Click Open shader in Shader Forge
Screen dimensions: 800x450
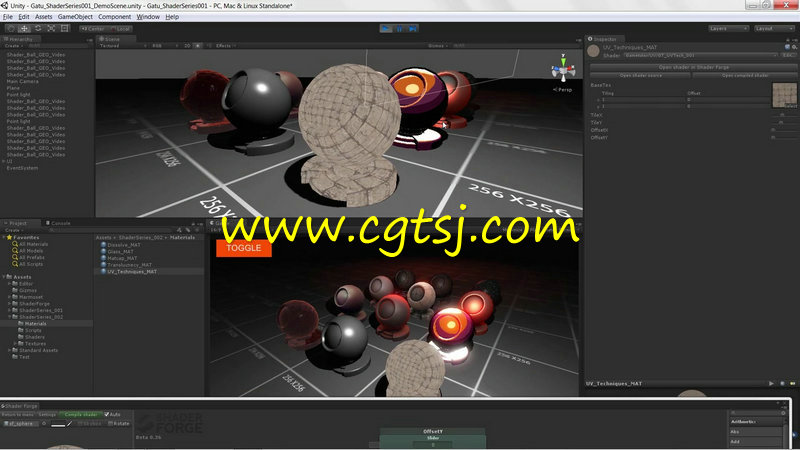click(x=693, y=67)
